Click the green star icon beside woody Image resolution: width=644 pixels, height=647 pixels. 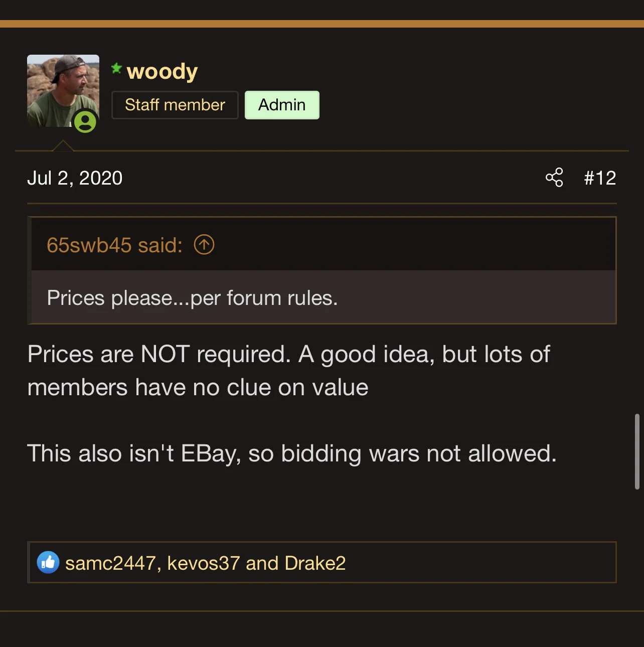click(x=116, y=68)
